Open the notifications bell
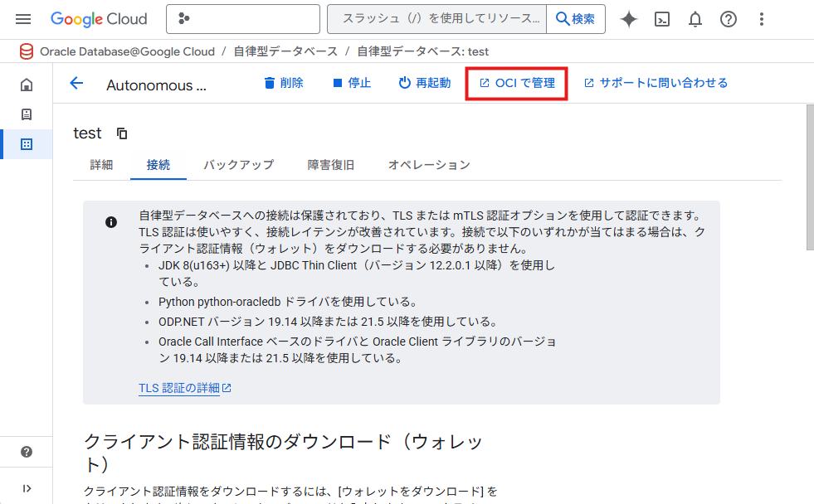Screen dimensions: 814x504 pos(695,19)
